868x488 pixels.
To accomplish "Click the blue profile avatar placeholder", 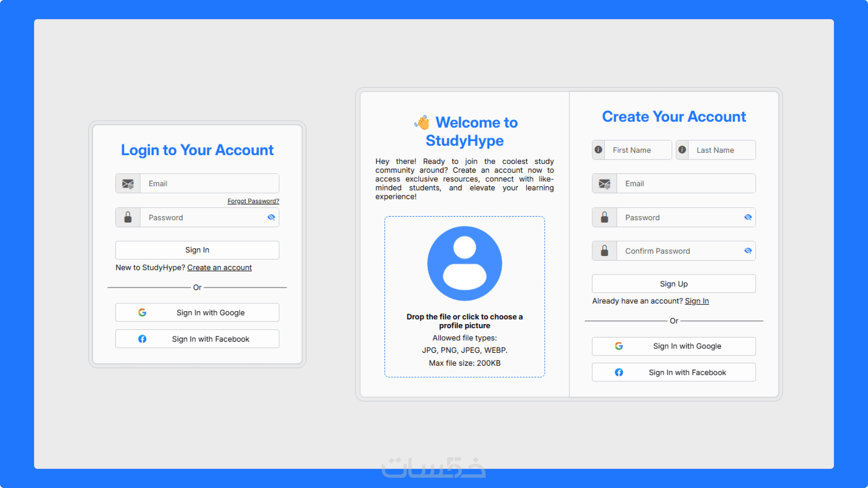I will [x=464, y=263].
